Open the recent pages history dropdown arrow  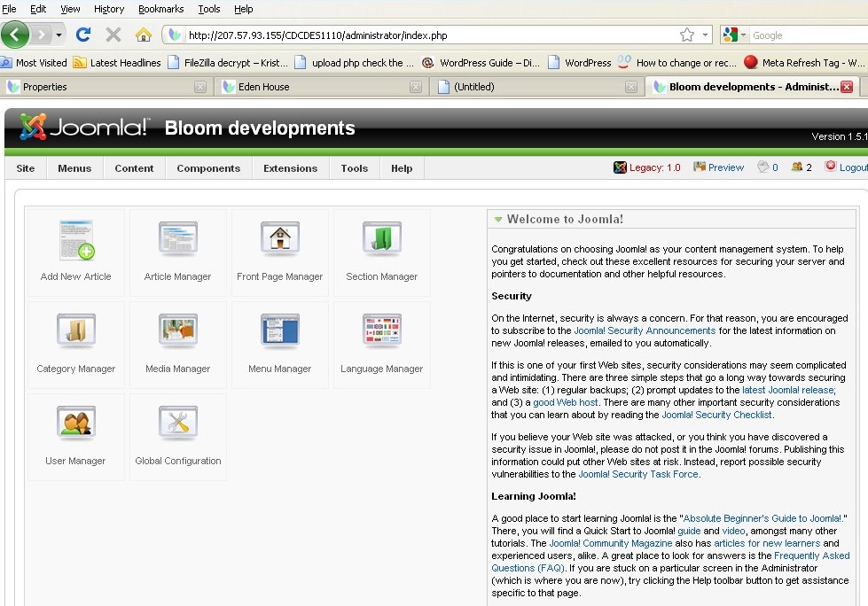[x=59, y=35]
